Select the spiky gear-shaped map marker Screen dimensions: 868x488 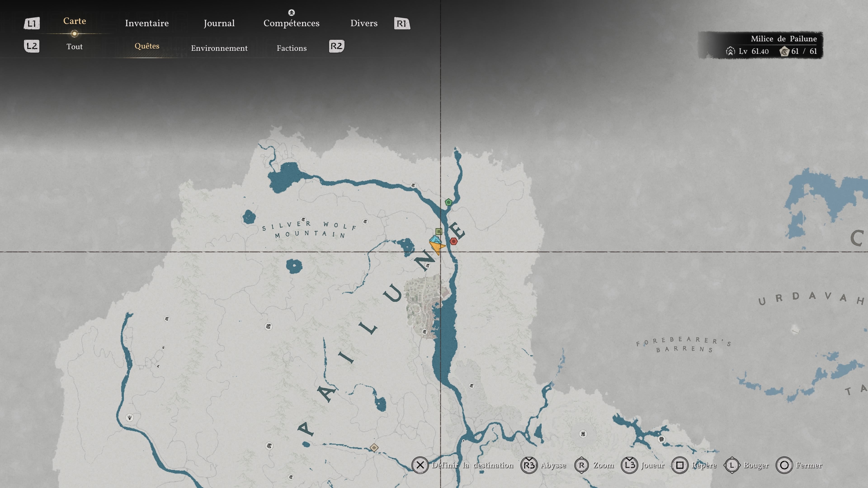(661, 439)
